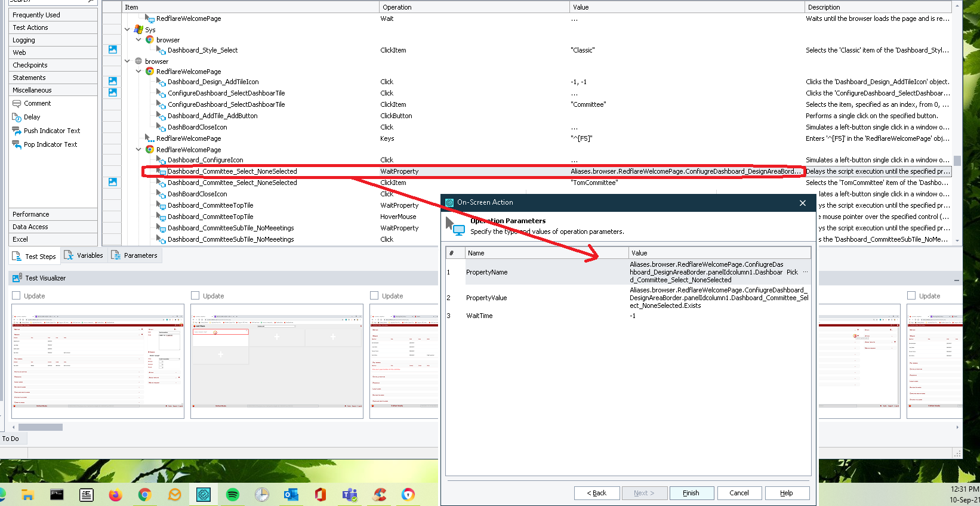This screenshot has height=506, width=980.
Task: Click the Comment operation icon
Action: pos(17,104)
